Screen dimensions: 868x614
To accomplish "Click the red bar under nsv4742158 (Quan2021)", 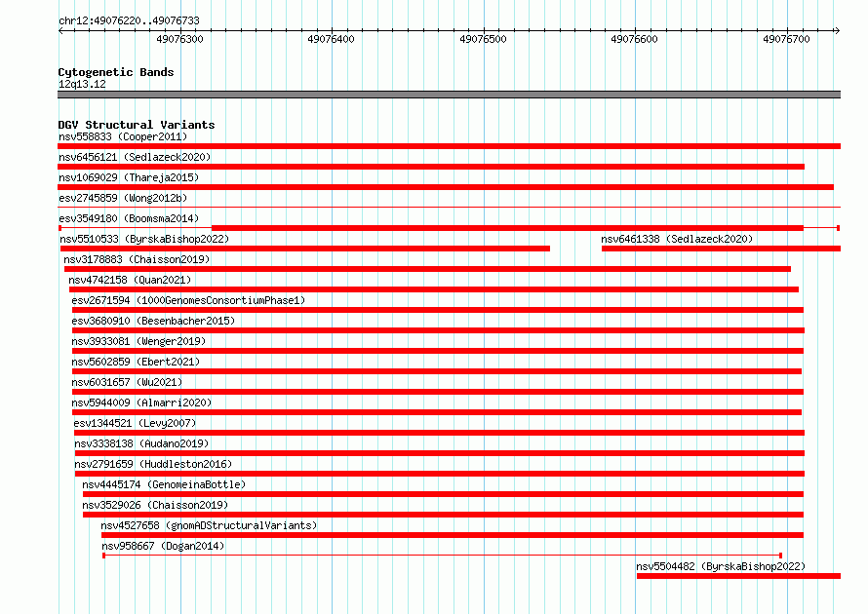I will click(x=434, y=289).
